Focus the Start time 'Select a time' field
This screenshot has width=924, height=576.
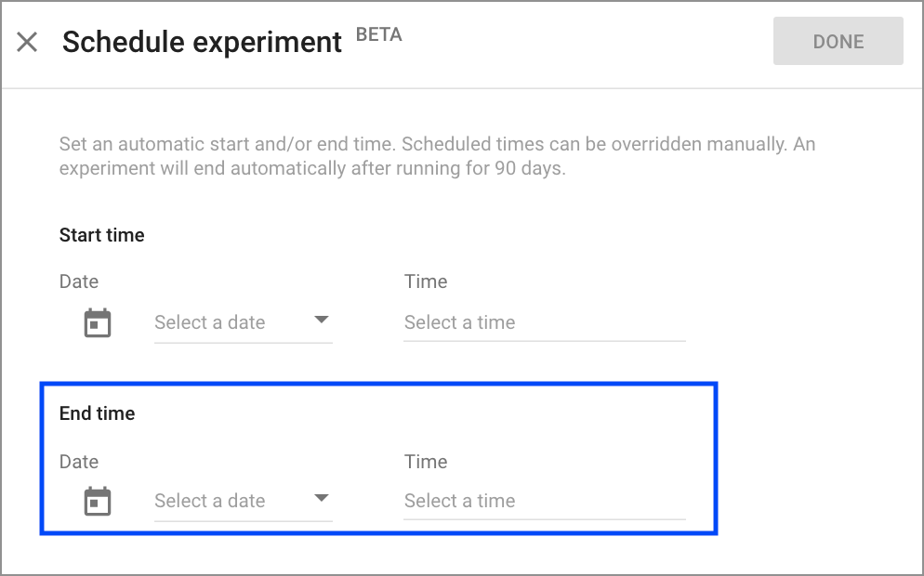point(544,322)
